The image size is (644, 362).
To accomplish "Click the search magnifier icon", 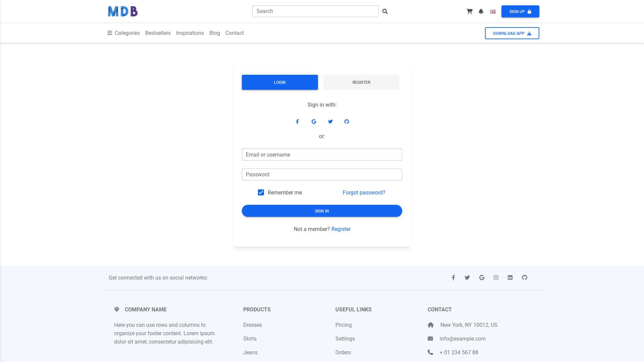I will click(385, 11).
